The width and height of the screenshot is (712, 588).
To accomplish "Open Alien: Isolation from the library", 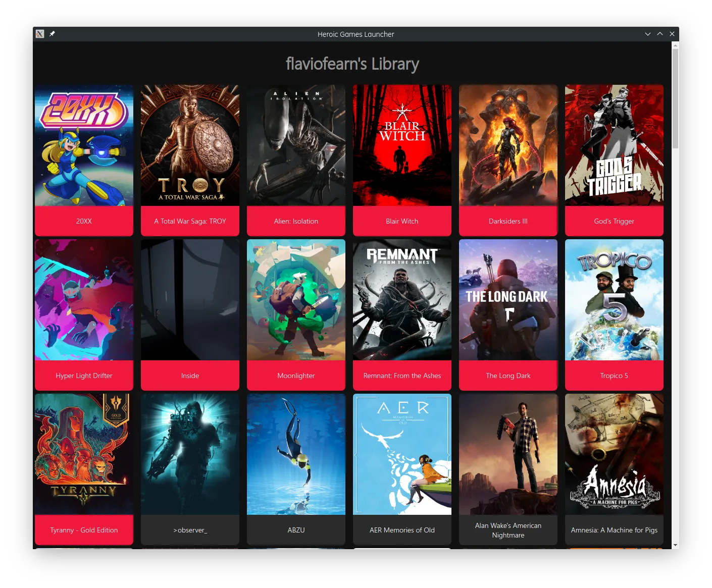I will [x=296, y=145].
